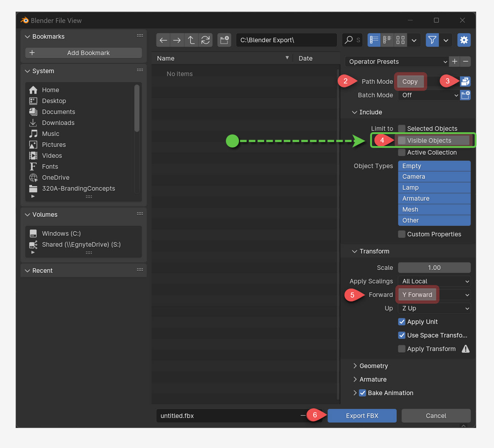494x448 pixels.
Task: Switch to thumbnails display mode
Action: point(400,40)
